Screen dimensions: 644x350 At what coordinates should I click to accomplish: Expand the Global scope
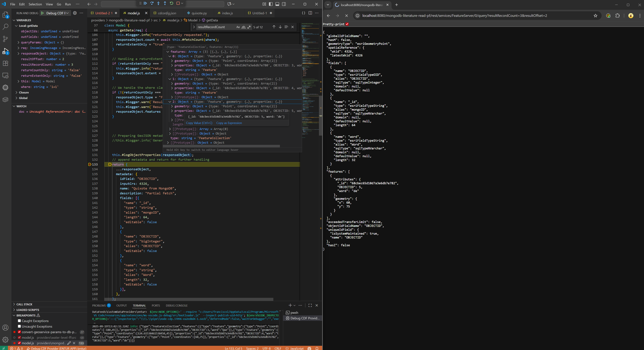coord(16,98)
